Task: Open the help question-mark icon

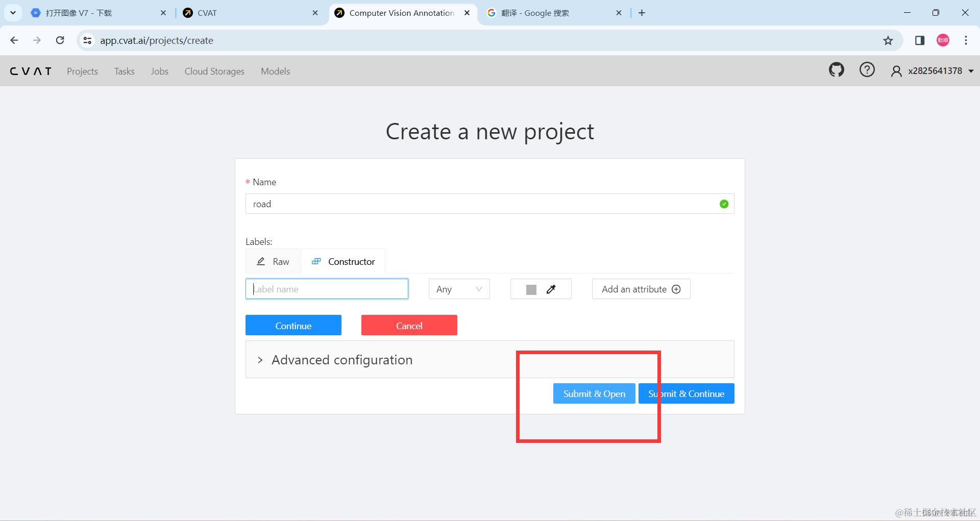Action: pyautogui.click(x=867, y=70)
